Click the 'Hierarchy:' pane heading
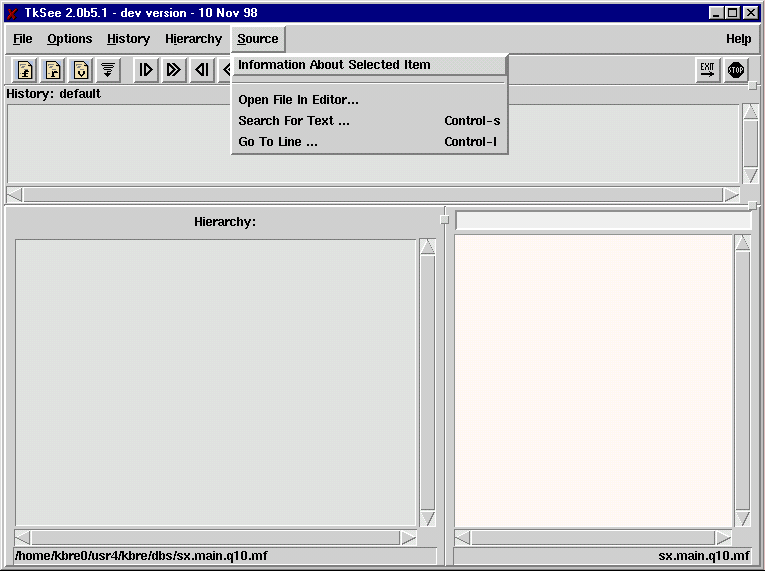Image resolution: width=765 pixels, height=571 pixels. 225,222
